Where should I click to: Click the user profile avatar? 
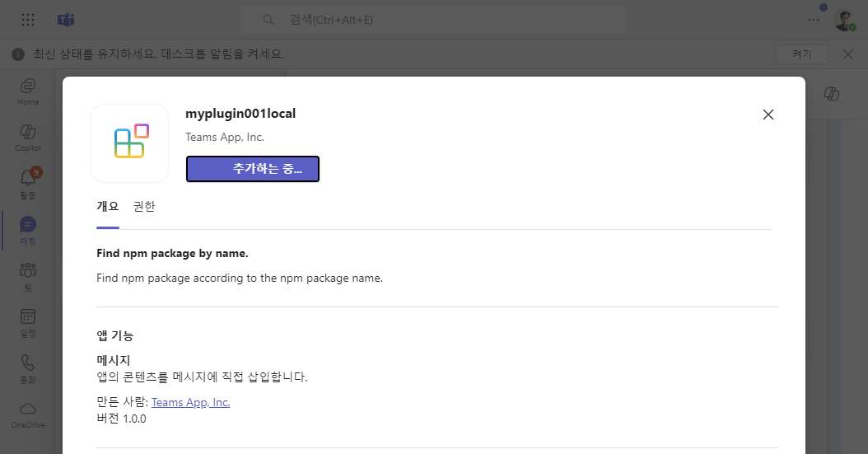[x=845, y=21]
